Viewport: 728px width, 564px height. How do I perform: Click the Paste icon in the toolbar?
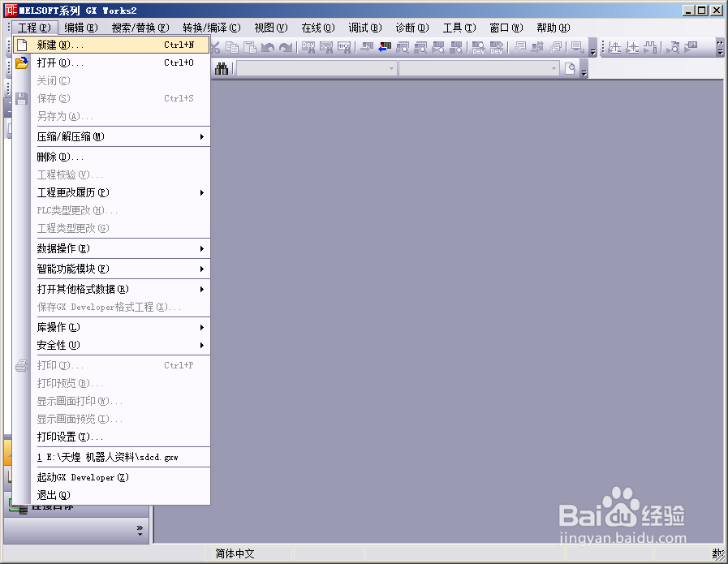(250, 47)
